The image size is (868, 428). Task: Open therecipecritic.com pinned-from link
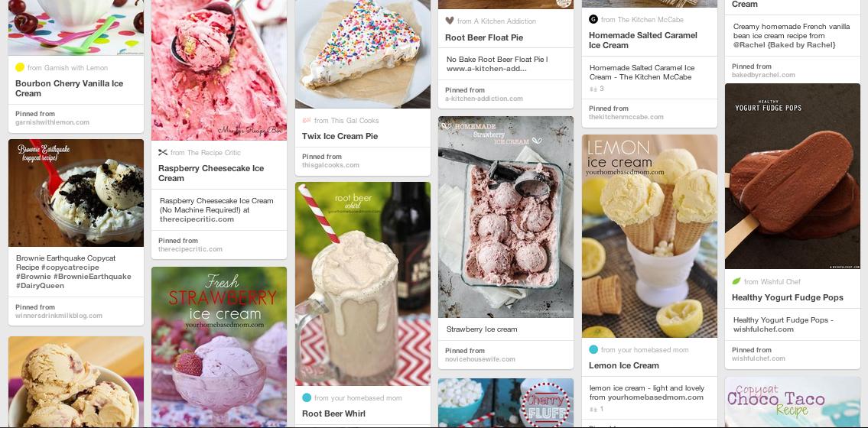pyautogui.click(x=190, y=249)
